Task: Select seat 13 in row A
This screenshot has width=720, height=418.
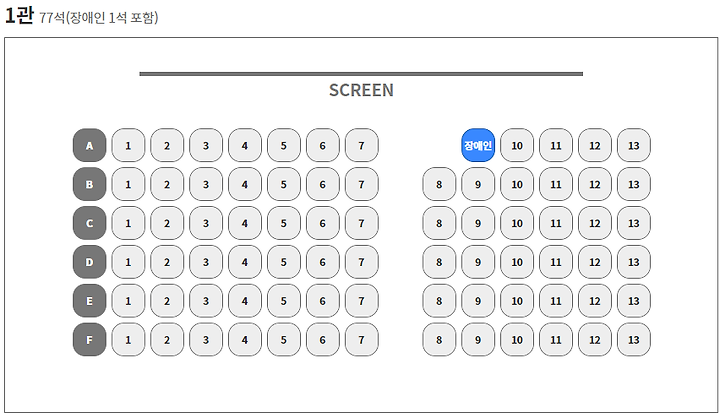Action: (634, 145)
